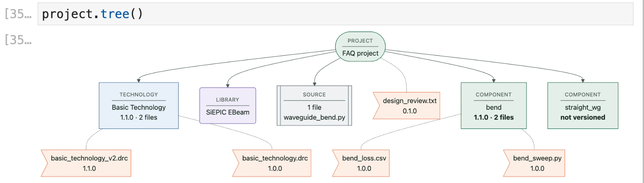This screenshot has width=644, height=183.
Task: Click the output cell prompt [35 beside diagram
Action: 18,40
